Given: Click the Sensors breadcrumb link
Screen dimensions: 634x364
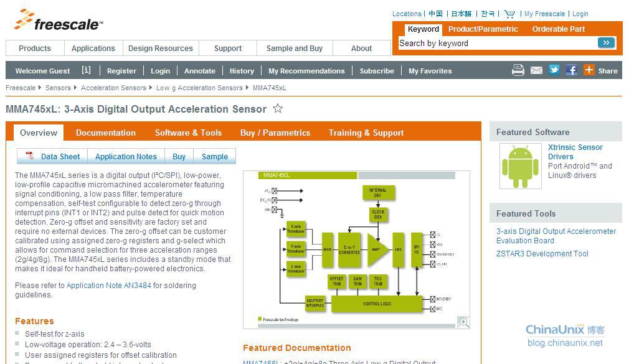Looking at the screenshot, I should click(x=58, y=88).
